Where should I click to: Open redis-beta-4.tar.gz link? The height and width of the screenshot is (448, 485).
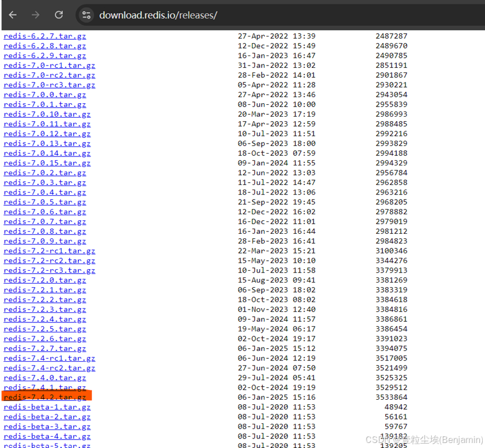[x=47, y=437]
